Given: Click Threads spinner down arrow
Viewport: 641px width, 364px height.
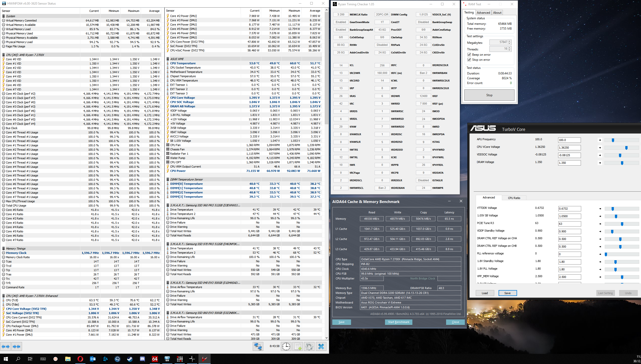Looking at the screenshot, I should pos(509,50).
